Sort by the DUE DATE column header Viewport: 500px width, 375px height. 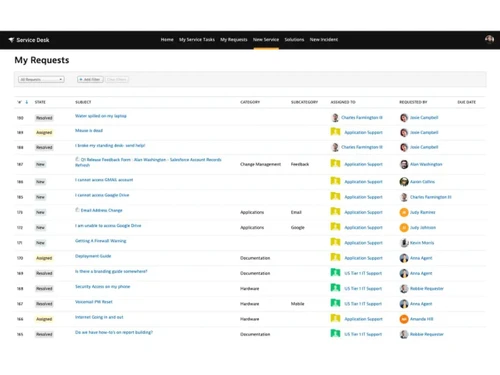point(467,102)
